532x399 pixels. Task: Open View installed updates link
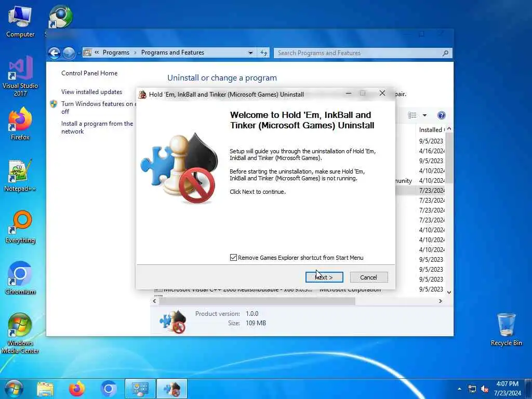pos(91,92)
